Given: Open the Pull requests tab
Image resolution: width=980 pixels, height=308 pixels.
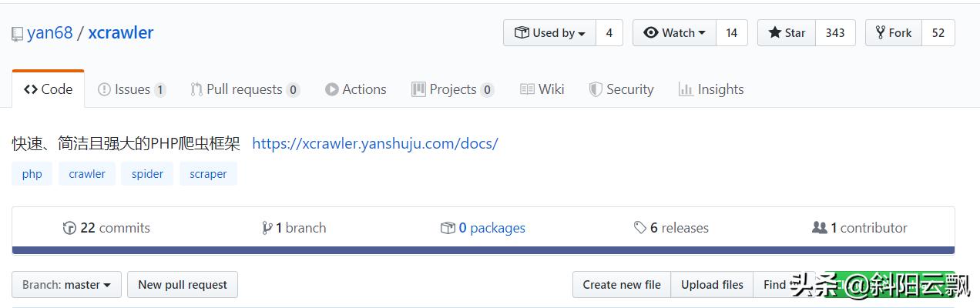Looking at the screenshot, I should (x=244, y=89).
